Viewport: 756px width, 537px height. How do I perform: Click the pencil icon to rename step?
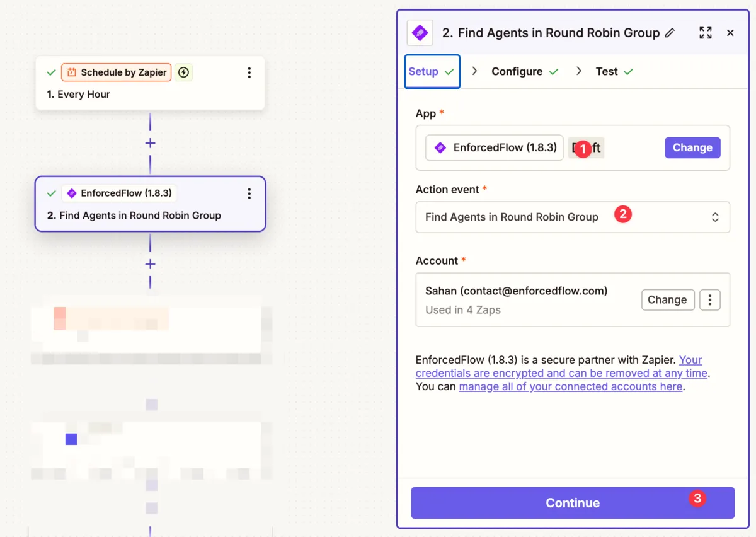click(670, 33)
